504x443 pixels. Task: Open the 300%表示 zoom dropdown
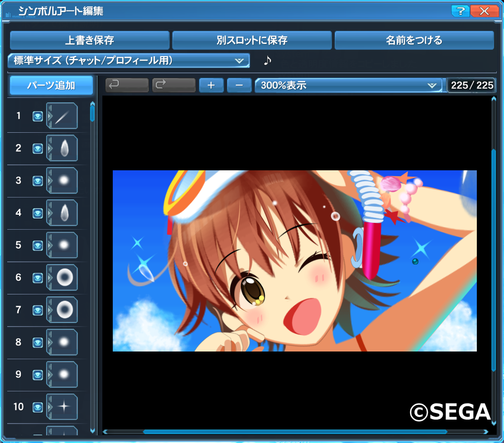(x=348, y=85)
